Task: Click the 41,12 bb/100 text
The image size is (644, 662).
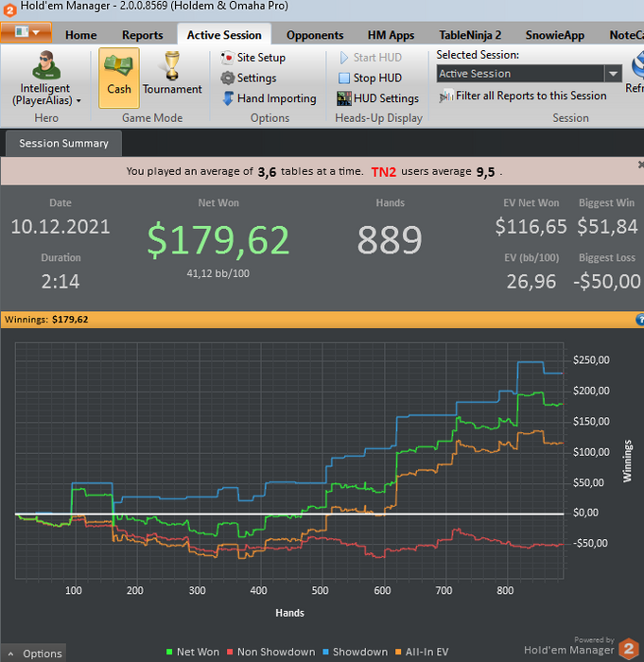Action: [218, 273]
